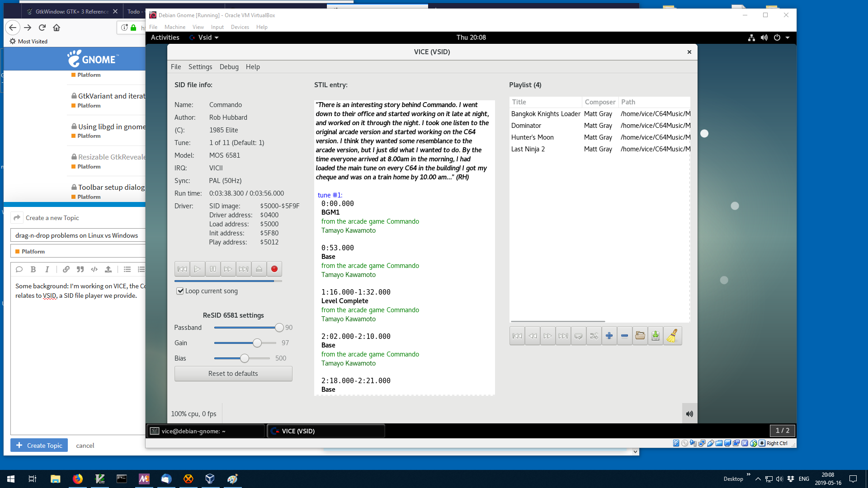Open the VSID File menu
This screenshot has height=488, width=868.
point(176,67)
